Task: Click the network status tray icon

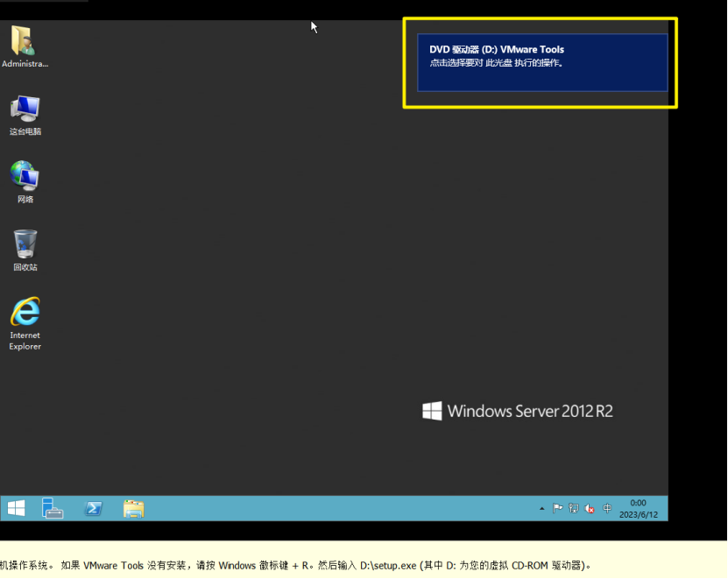Action: (574, 508)
